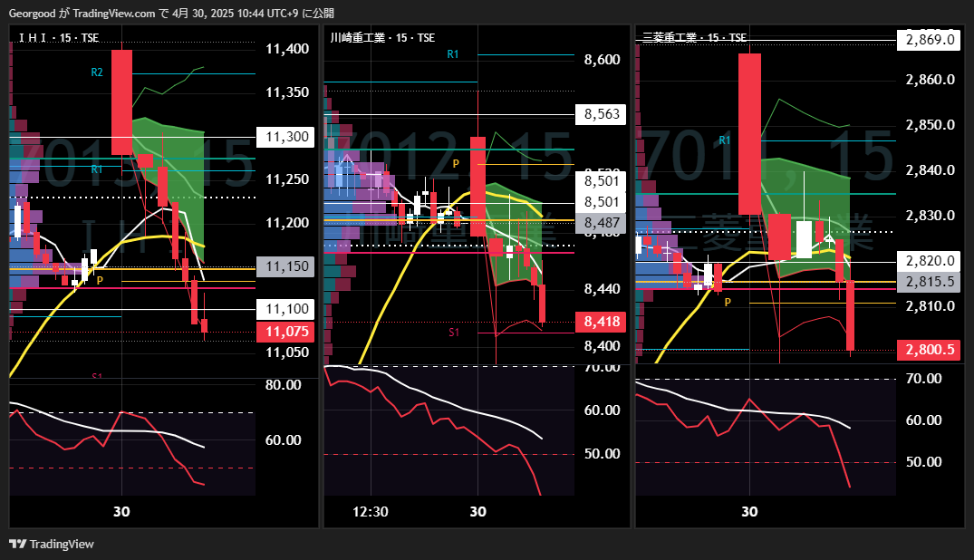This screenshot has height=560, width=974.
Task: Click the 2,840.0 price axis label
Action: [x=930, y=170]
